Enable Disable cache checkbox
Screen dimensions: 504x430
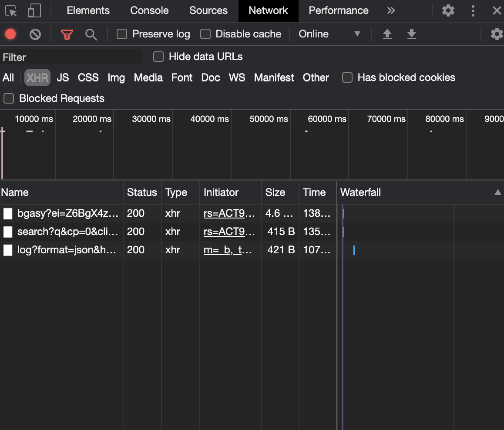coord(205,34)
